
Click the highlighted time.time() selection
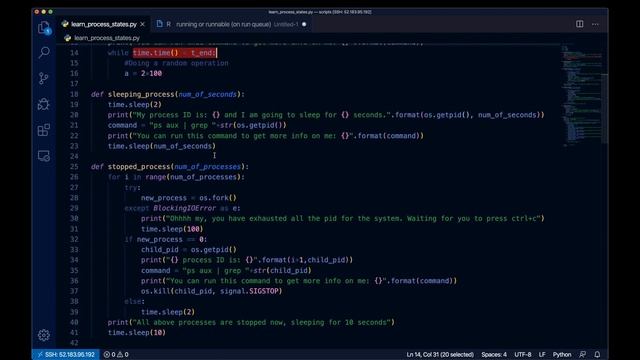[x=175, y=53]
